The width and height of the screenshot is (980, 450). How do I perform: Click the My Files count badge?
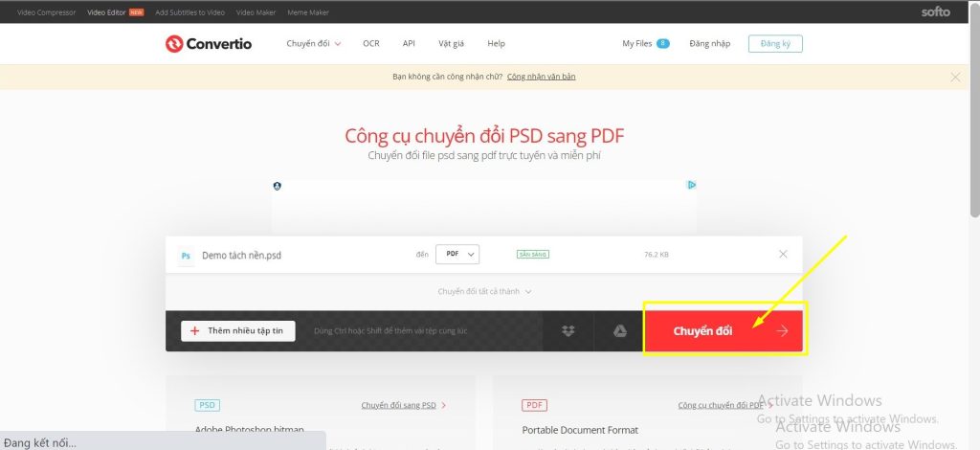(662, 44)
